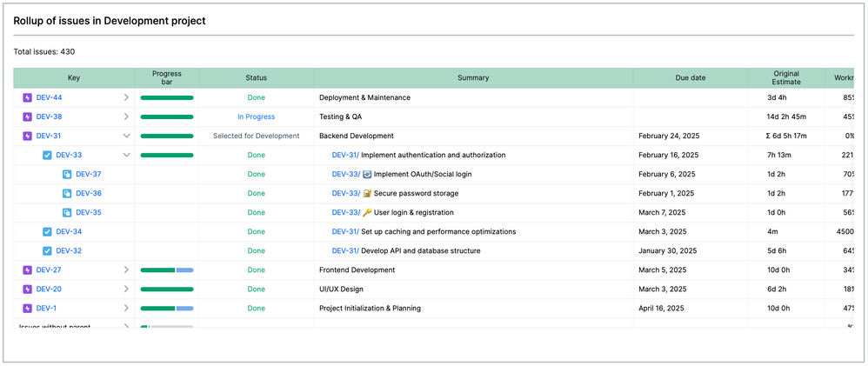Viewport: 868px width, 366px height.
Task: Collapse the DEV-31 Backend Development row
Action: [x=126, y=136]
